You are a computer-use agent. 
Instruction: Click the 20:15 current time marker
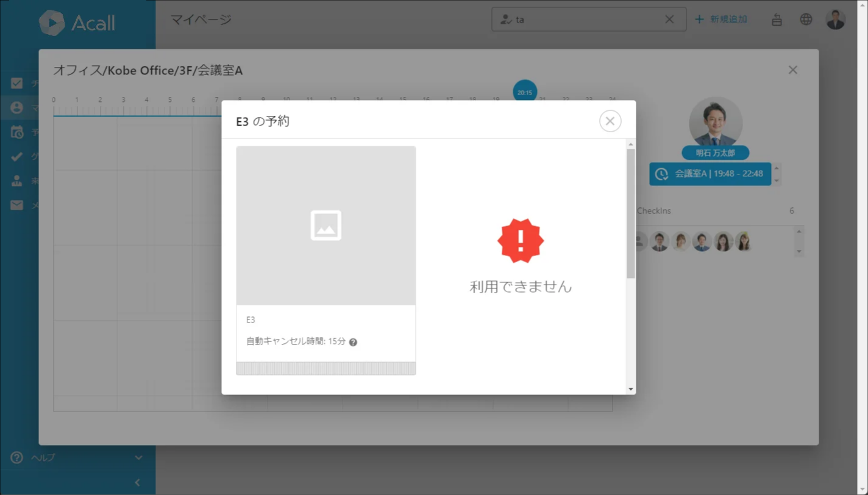point(525,92)
